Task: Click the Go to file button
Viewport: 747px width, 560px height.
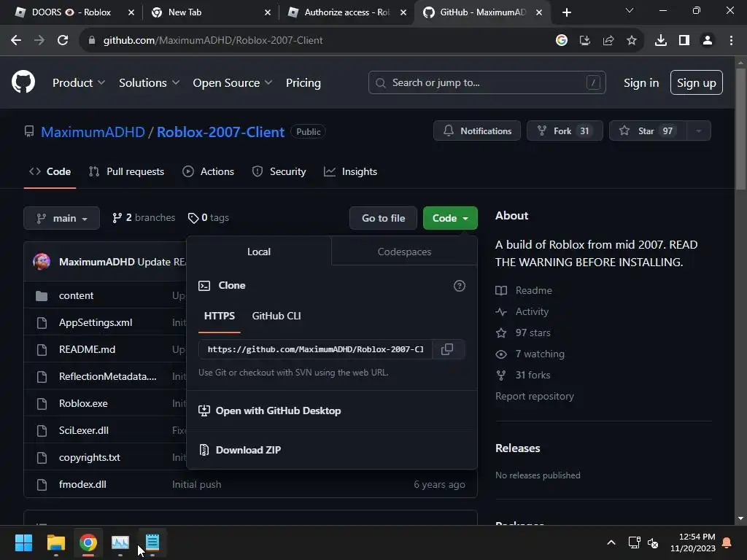Action: click(383, 218)
